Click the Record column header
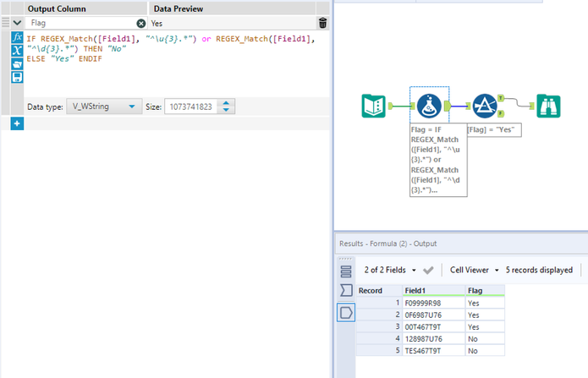 click(379, 291)
